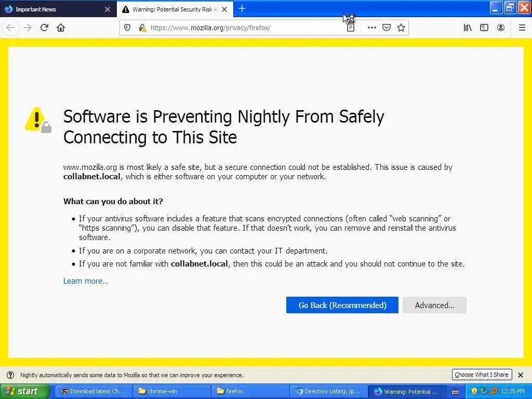Open the Firefox account icon
532x399 pixels.
click(x=501, y=28)
